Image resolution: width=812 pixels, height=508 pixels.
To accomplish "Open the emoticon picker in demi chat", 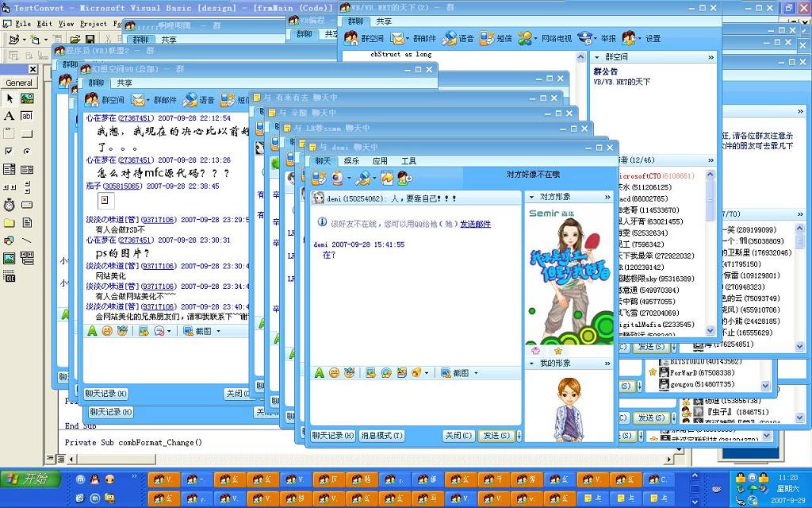I will tap(334, 372).
